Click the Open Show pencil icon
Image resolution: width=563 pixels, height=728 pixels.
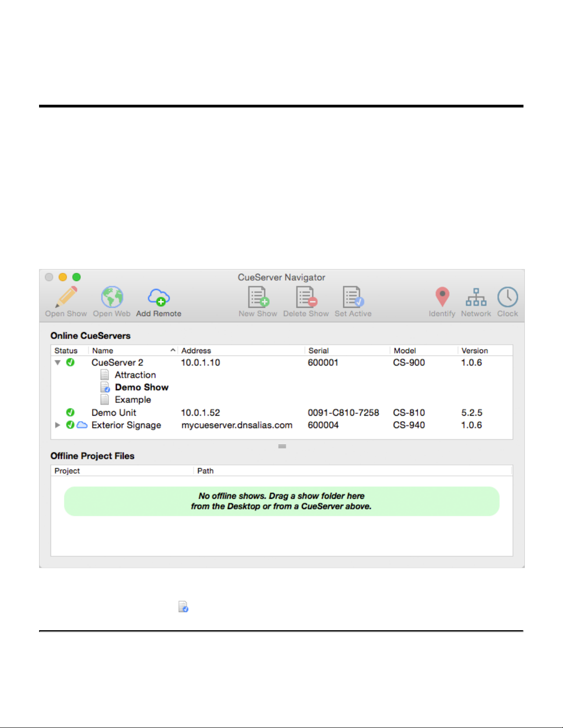(x=66, y=297)
